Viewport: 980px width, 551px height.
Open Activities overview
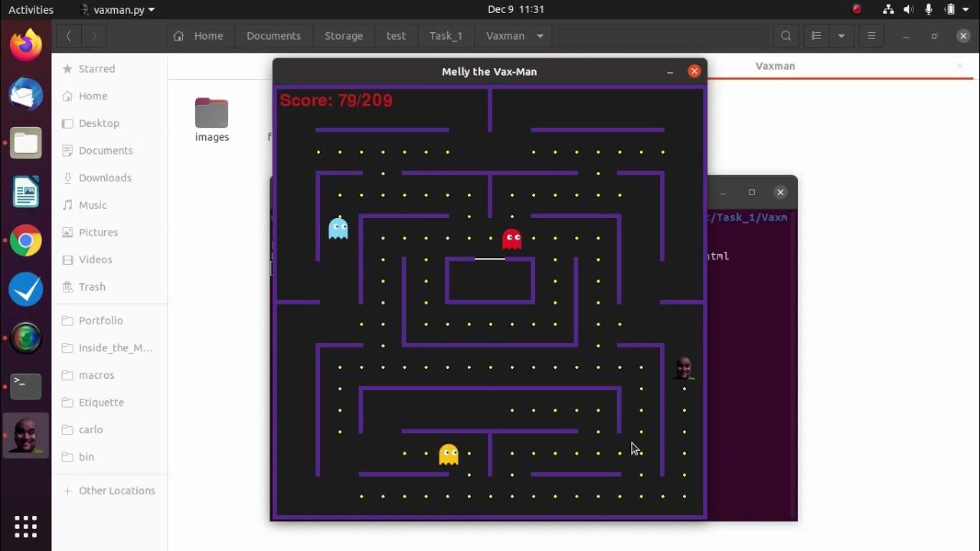point(31,10)
